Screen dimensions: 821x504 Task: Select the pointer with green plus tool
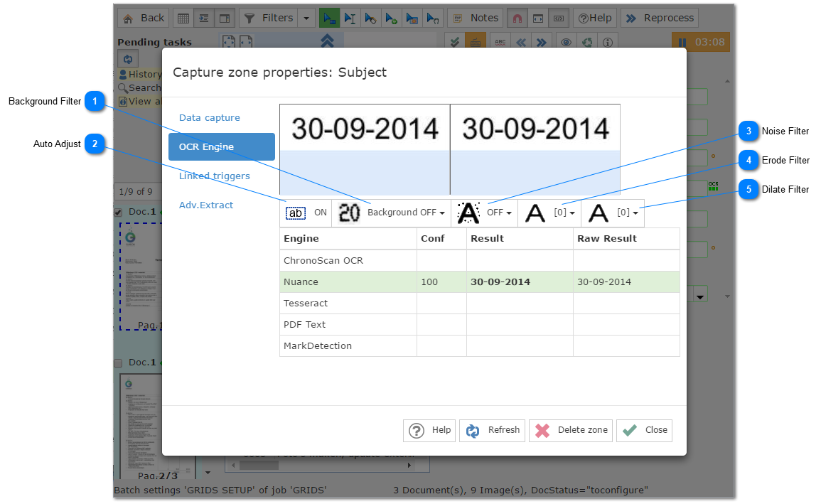tap(391, 18)
